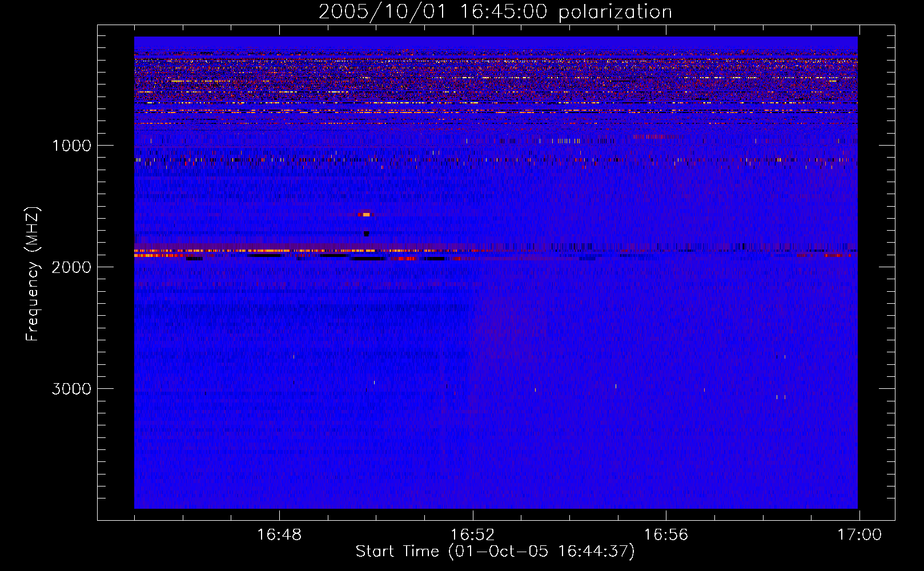Click the 1000 frequency tick label
Image resolution: width=924 pixels, height=571 pixels.
coord(71,146)
